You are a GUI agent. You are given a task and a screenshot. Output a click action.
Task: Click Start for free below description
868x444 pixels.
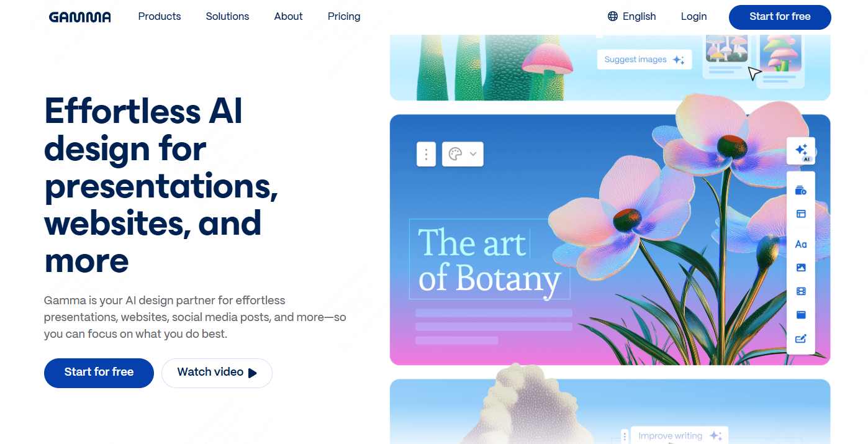tap(99, 373)
